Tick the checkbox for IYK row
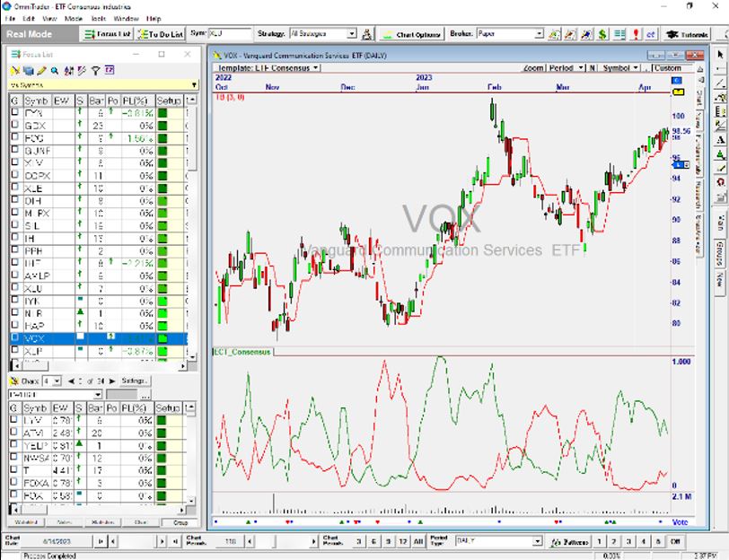 [x=15, y=301]
